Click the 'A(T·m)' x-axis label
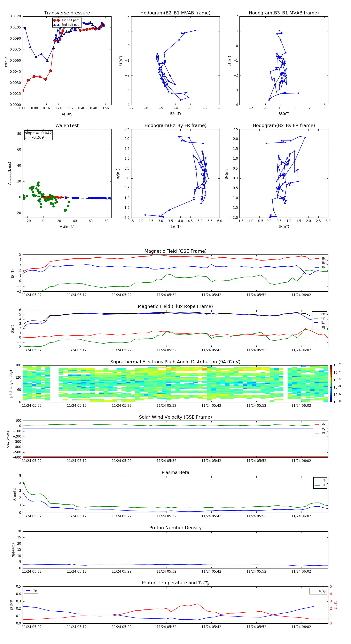Image resolution: width=351 pixels, height=644 pixels. tap(67, 114)
